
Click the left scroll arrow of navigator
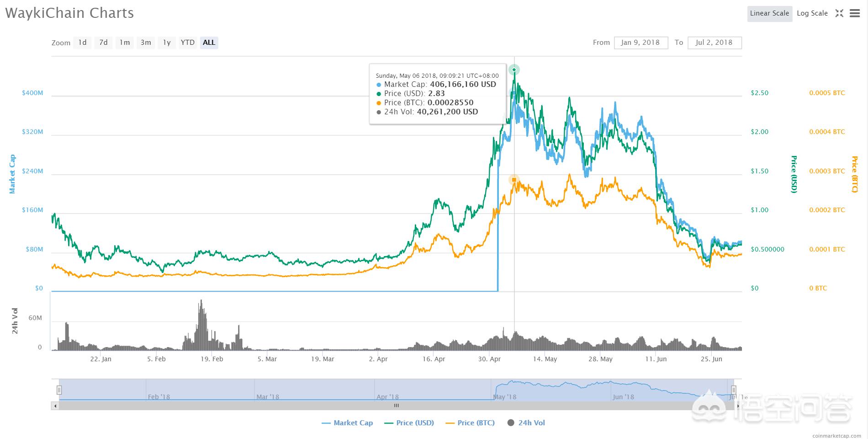pos(55,406)
